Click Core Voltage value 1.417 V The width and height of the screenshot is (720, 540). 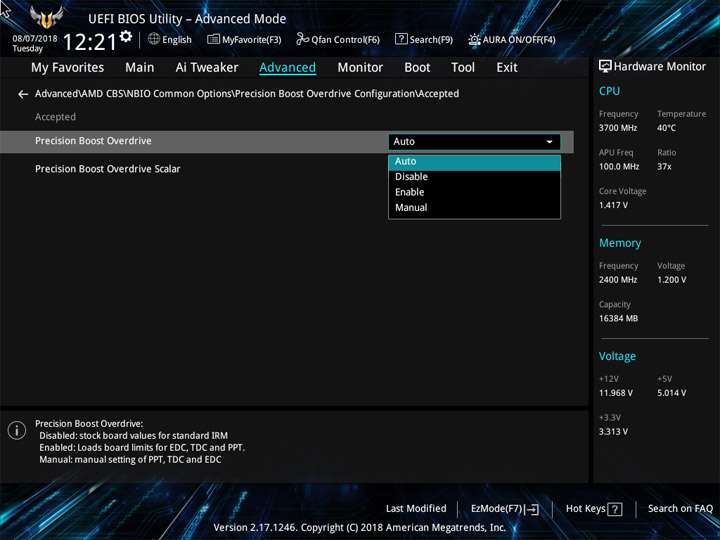tap(613, 205)
